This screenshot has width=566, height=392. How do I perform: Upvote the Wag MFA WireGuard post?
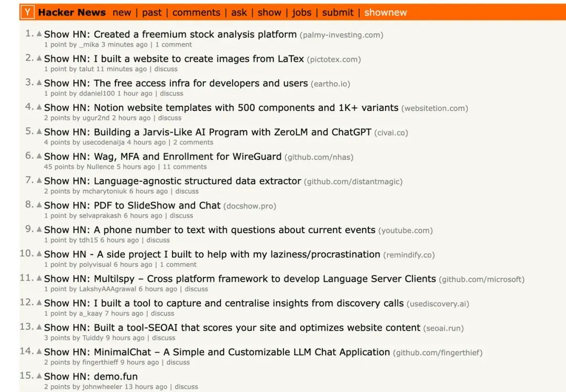pyautogui.click(x=39, y=156)
